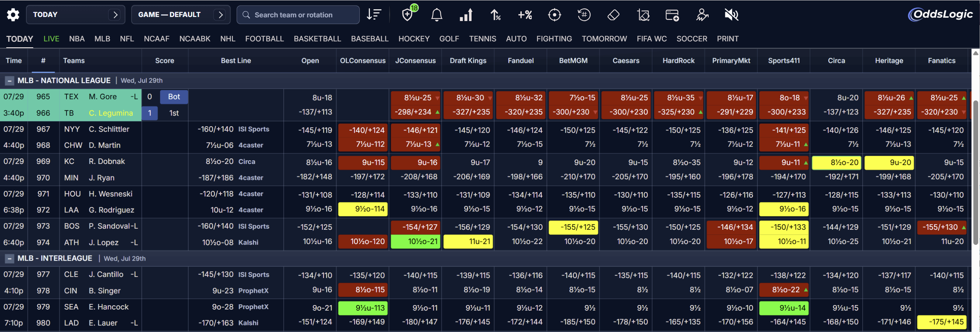Click the plus percent icon
The width and height of the screenshot is (980, 332).
(x=525, y=15)
